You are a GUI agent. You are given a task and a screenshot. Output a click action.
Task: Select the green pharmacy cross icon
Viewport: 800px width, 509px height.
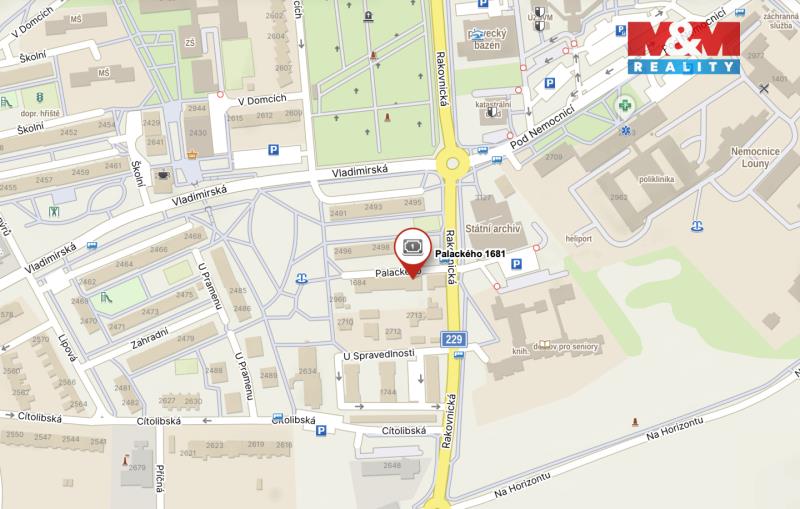click(626, 106)
